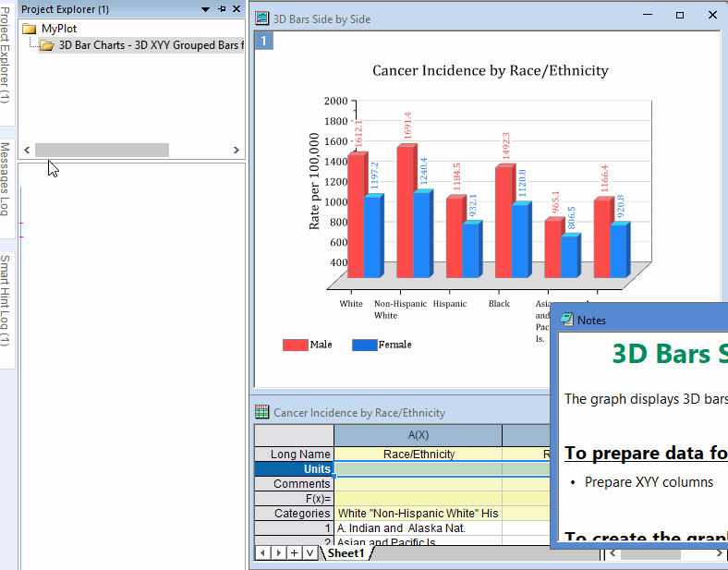This screenshot has height=570, width=728.
Task: Click the add new sheet plus button
Action: point(294,553)
